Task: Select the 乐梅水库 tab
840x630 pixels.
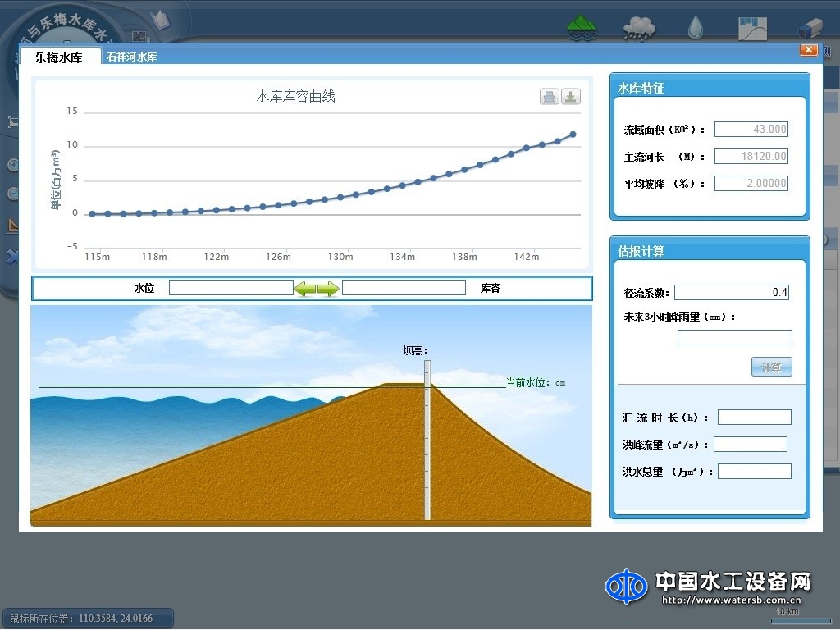Action: click(x=57, y=57)
